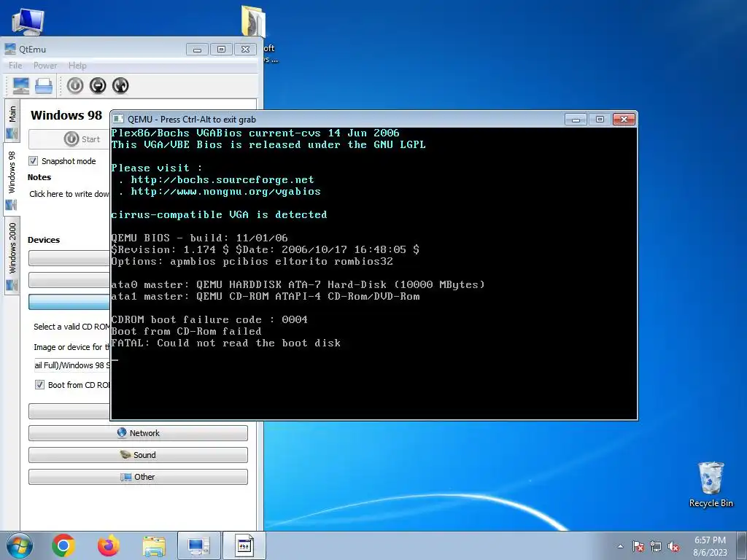The height and width of the screenshot is (560, 747).
Task: Launch Google Chrome from the taskbar
Action: click(63, 545)
